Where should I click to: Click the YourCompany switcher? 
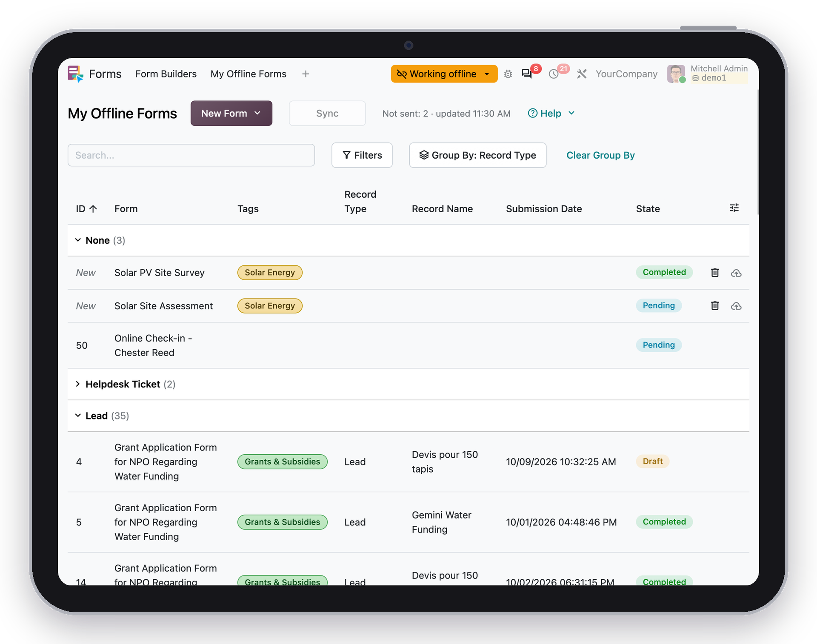626,74
